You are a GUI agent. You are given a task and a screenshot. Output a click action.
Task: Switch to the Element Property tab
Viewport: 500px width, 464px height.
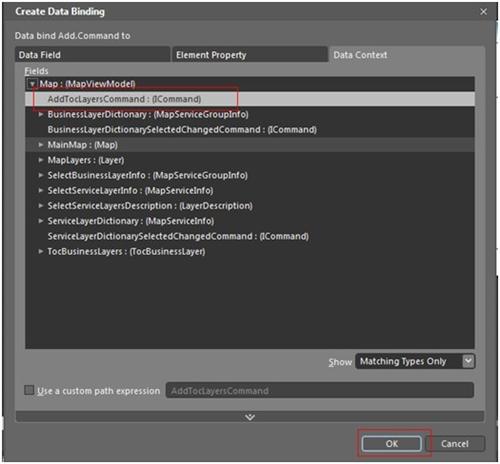[250, 55]
